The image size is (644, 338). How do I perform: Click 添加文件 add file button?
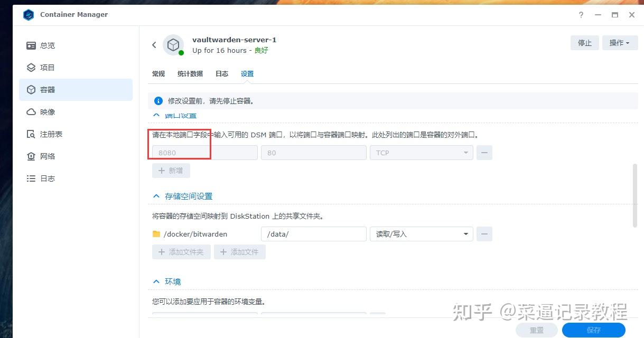(x=239, y=252)
